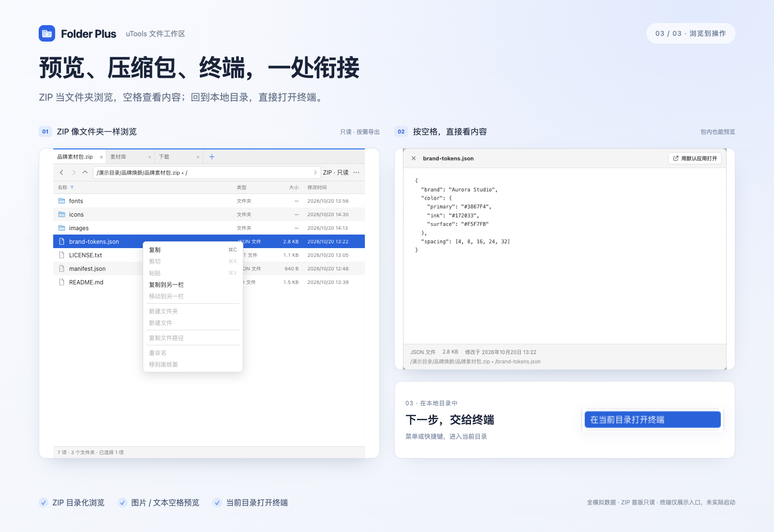Click the brand-tokens.json file icon
This screenshot has height=532, width=774.
61,241
